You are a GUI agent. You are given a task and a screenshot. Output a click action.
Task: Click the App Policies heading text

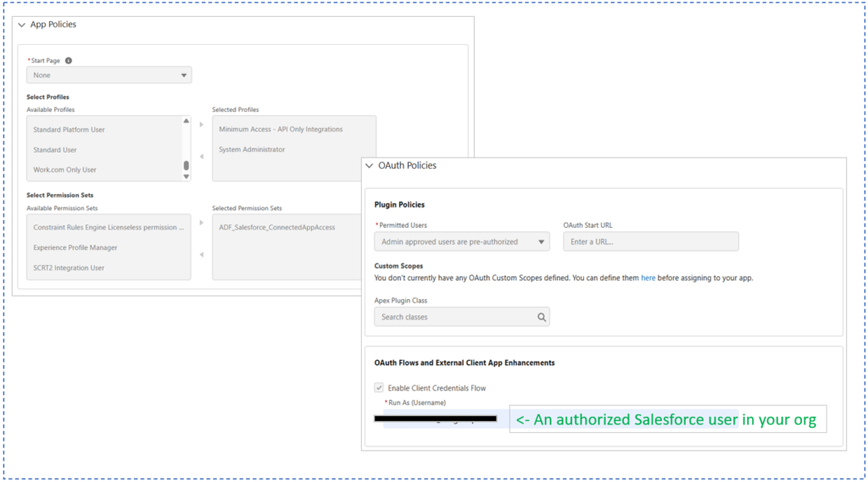coord(53,25)
